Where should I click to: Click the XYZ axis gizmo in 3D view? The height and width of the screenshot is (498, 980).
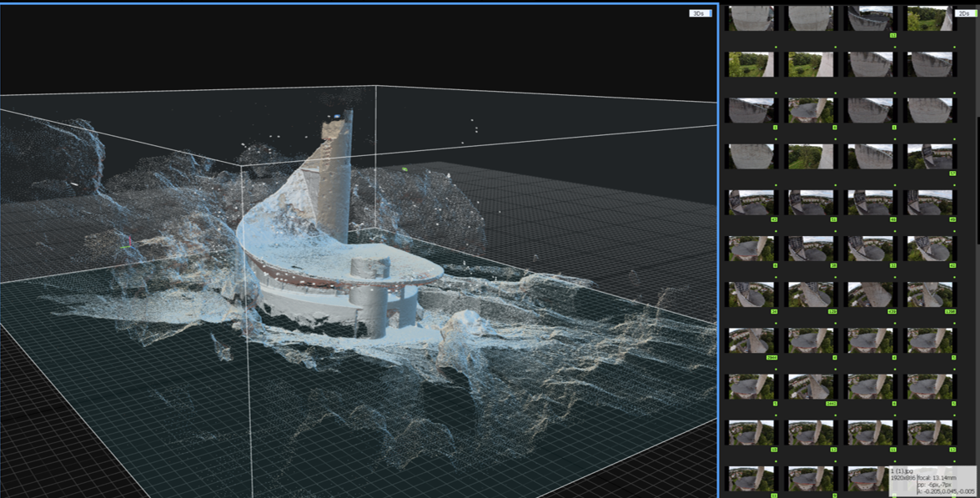point(126,245)
